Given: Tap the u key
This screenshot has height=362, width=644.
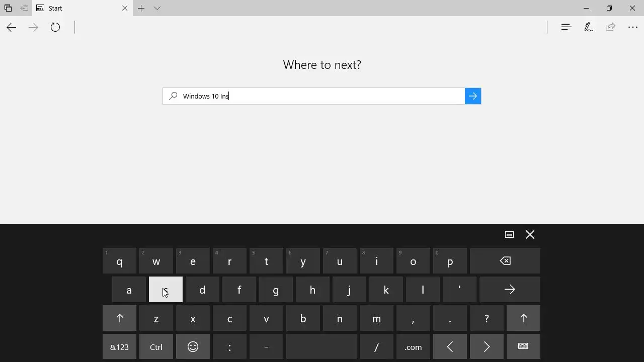Looking at the screenshot, I should tap(340, 261).
